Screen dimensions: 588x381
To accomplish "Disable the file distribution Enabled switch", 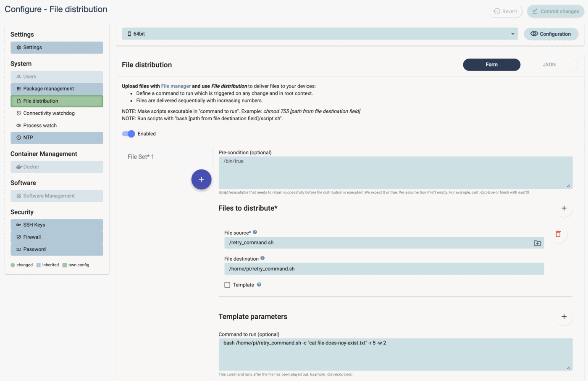I will point(129,134).
